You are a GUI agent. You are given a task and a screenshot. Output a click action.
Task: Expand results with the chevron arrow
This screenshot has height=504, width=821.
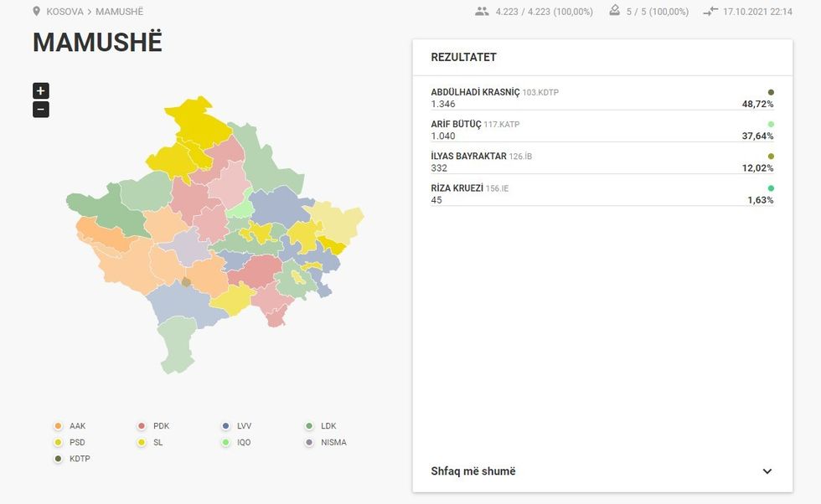[x=767, y=471]
